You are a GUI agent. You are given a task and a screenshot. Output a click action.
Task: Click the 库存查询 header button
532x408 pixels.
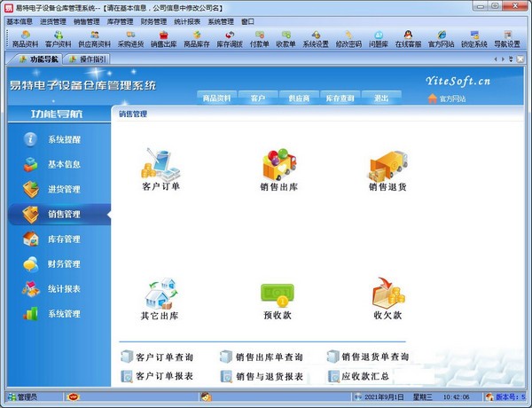tap(339, 98)
